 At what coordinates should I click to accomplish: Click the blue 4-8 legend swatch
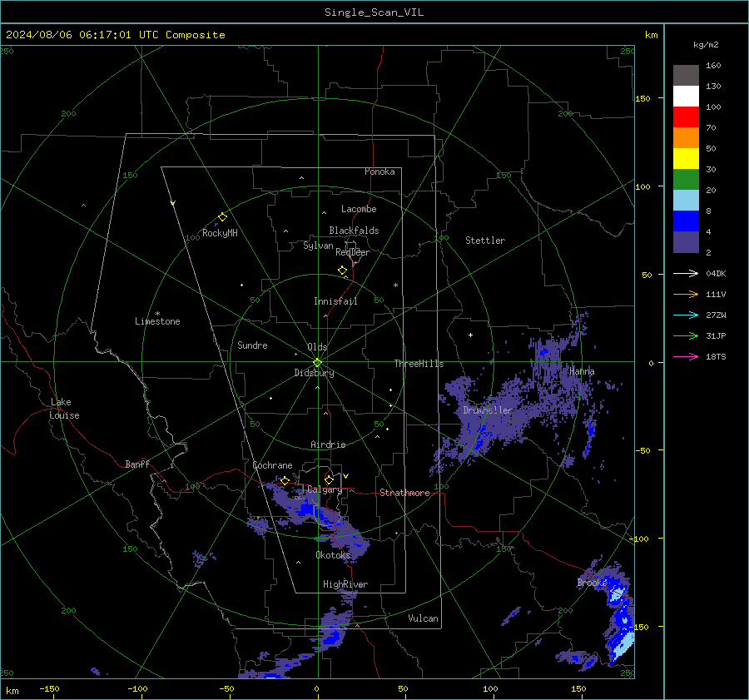(x=686, y=221)
